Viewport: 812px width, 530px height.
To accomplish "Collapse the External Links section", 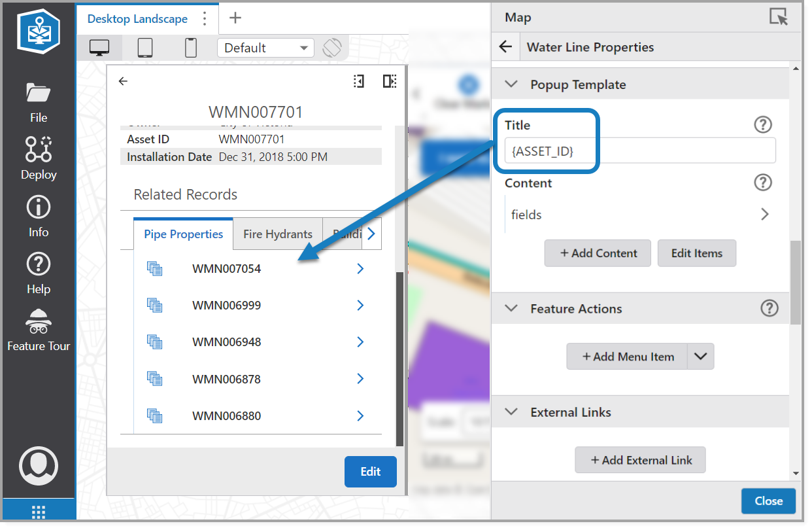I will pos(512,412).
